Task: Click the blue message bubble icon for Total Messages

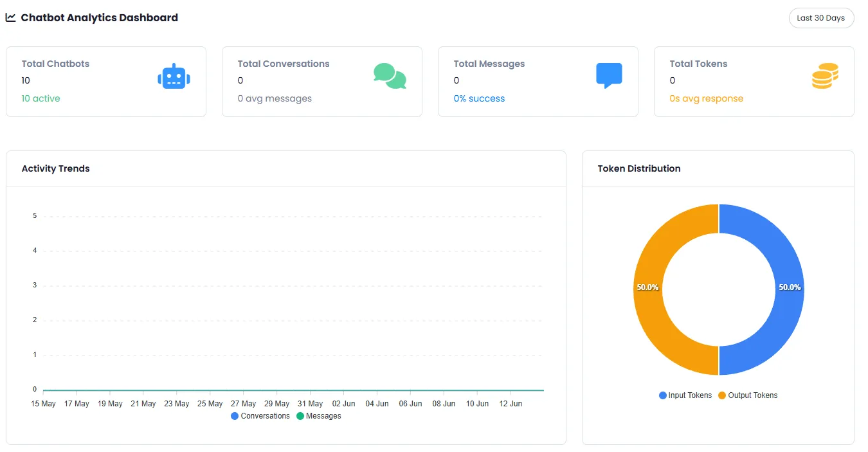Action: (x=609, y=76)
